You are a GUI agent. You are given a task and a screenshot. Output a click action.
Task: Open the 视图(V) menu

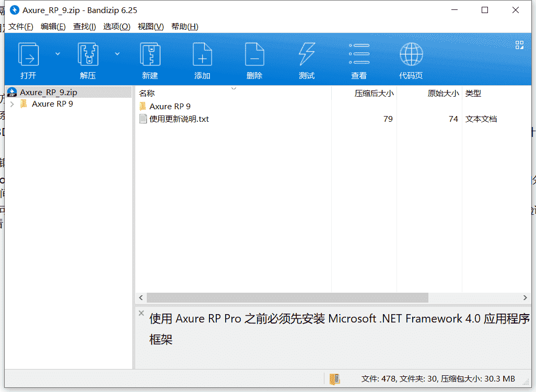pos(150,26)
